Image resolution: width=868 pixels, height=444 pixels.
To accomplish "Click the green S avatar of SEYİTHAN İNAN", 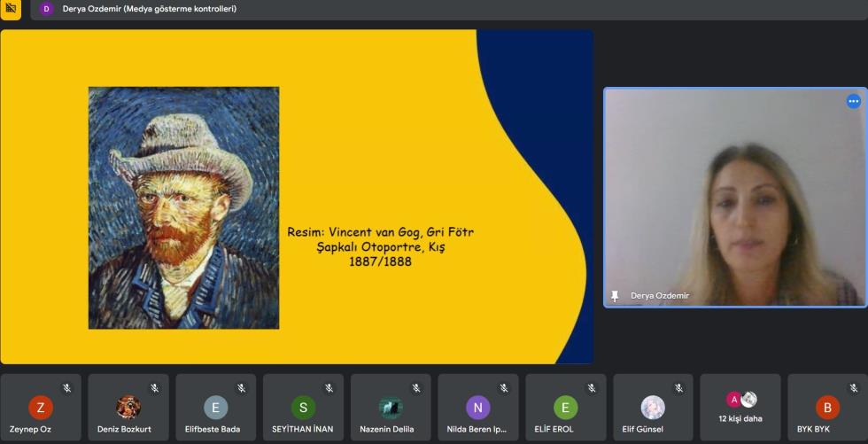I will pyautogui.click(x=303, y=408).
